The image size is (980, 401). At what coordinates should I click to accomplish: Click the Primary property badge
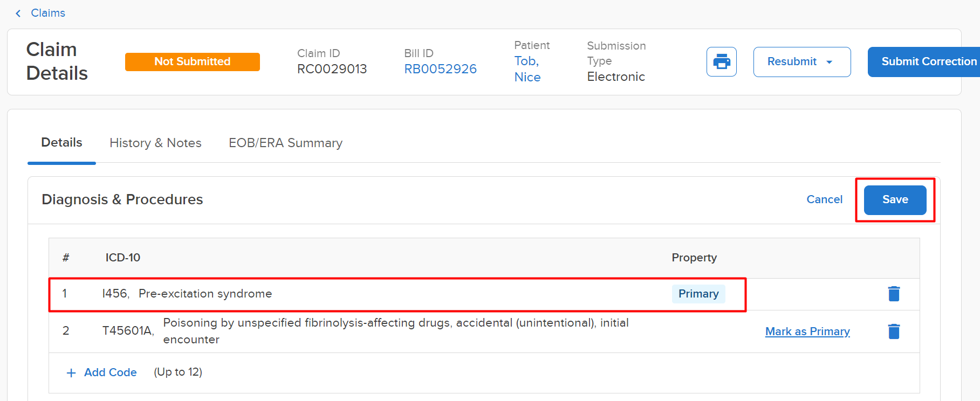pyautogui.click(x=698, y=294)
